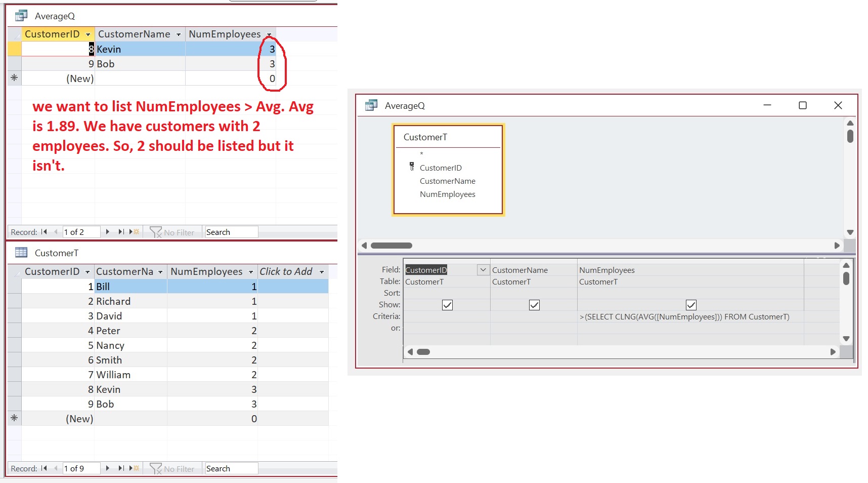Click the next record arrow in AverageQ navigator
This screenshot has height=483, width=868.
108,232
